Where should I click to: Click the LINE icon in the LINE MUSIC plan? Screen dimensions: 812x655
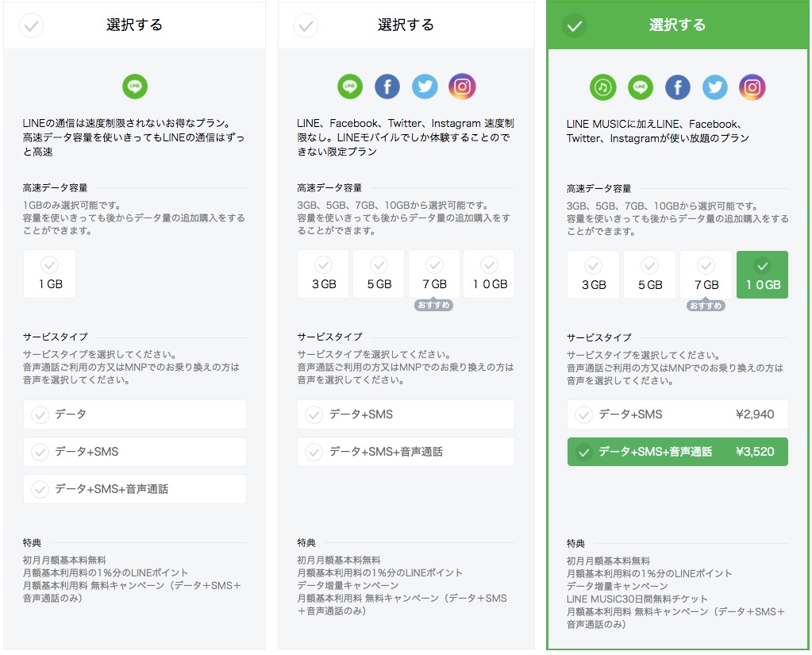(x=640, y=87)
